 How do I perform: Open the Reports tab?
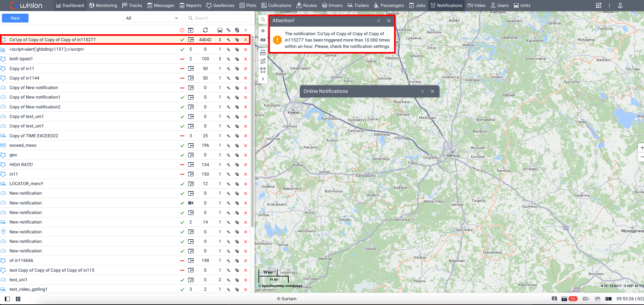coord(191,5)
